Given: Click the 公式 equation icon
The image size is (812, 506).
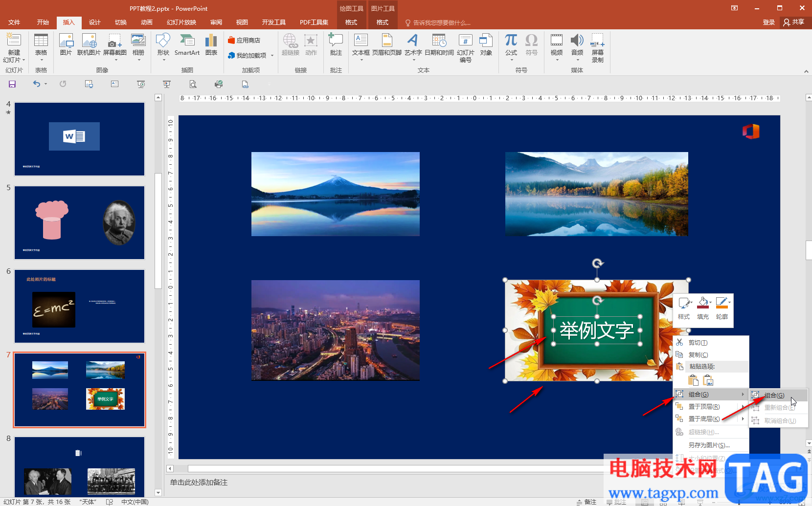Looking at the screenshot, I should [x=511, y=45].
